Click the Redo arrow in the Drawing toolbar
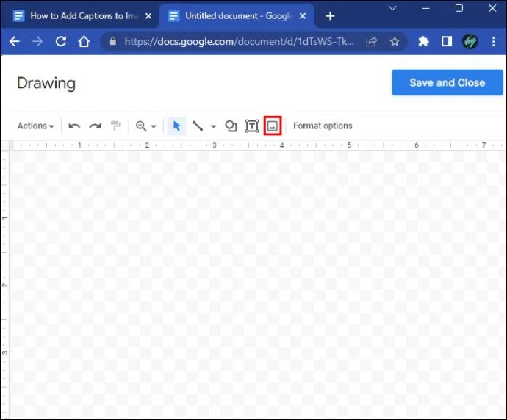Viewport: 507px width, 420px height. [95, 126]
